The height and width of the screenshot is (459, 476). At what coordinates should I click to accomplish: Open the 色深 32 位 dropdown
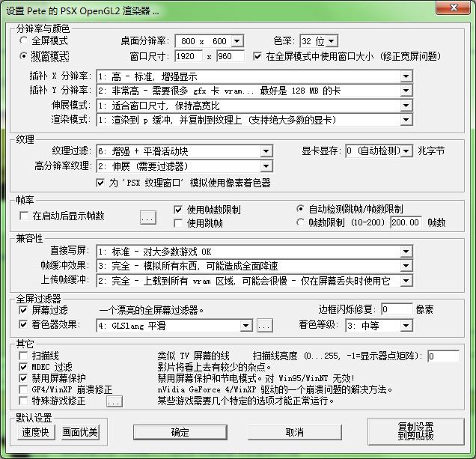coord(319,41)
